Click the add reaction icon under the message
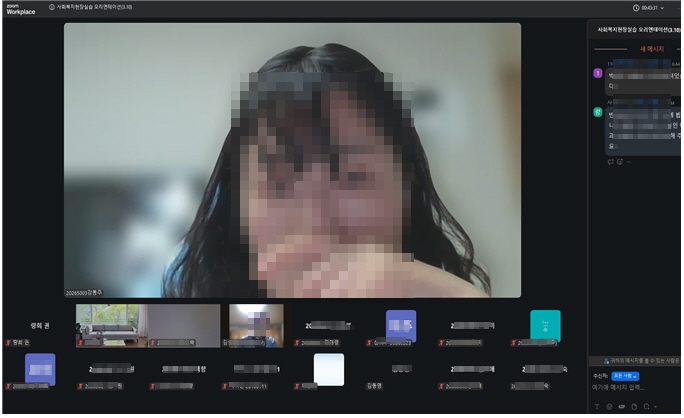The width and height of the screenshot is (684, 418). click(620, 161)
